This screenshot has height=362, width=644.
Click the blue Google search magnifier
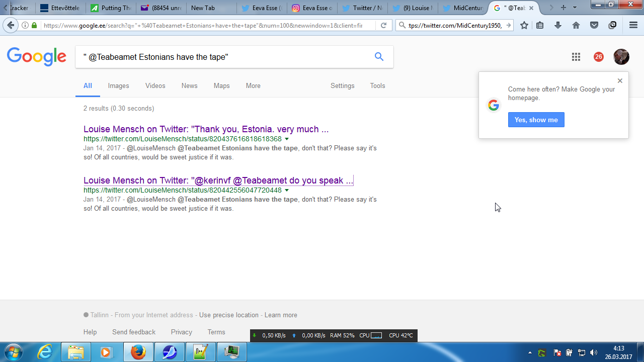[x=379, y=57]
